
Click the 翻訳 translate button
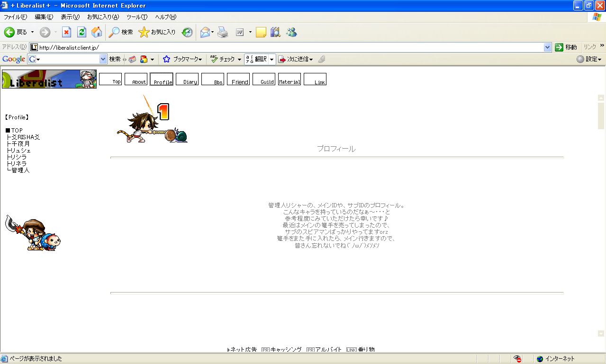point(256,59)
